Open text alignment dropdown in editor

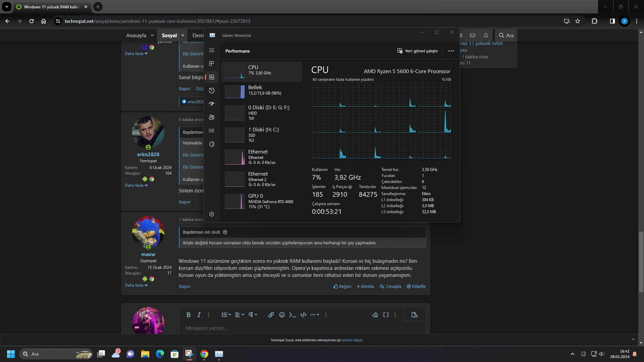point(239,315)
